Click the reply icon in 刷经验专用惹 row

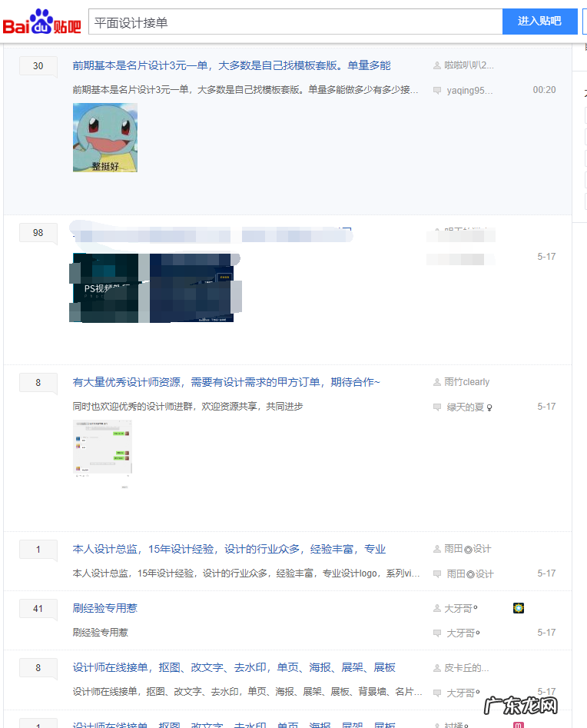(x=437, y=633)
